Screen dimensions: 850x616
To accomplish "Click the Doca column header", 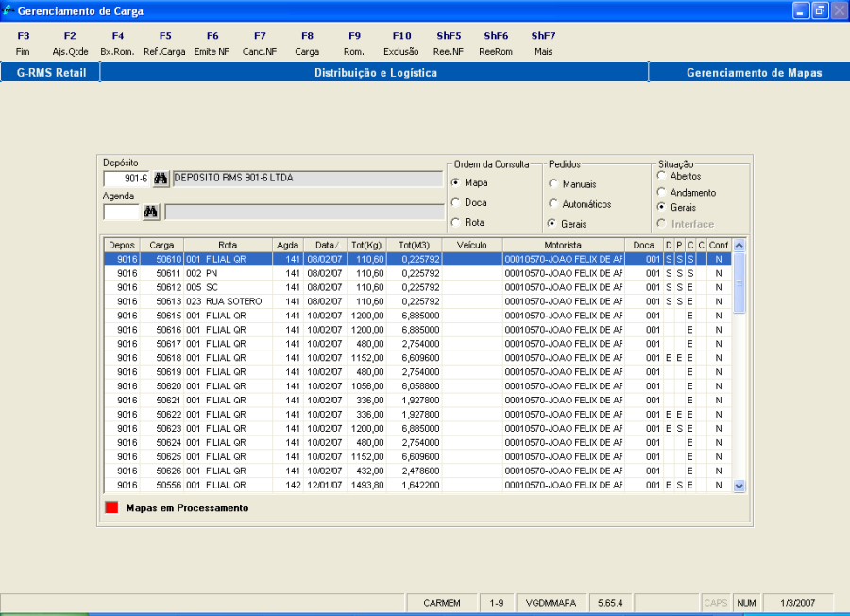I will click(644, 245).
